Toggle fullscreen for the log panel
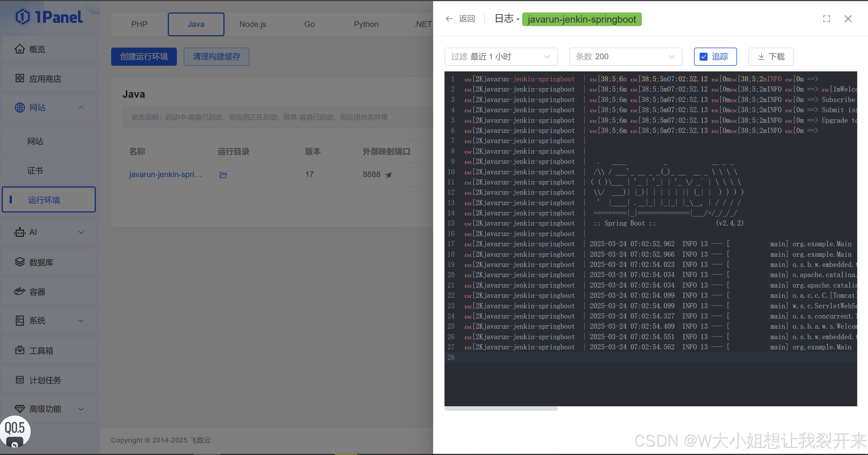The height and width of the screenshot is (455, 868). pos(827,18)
